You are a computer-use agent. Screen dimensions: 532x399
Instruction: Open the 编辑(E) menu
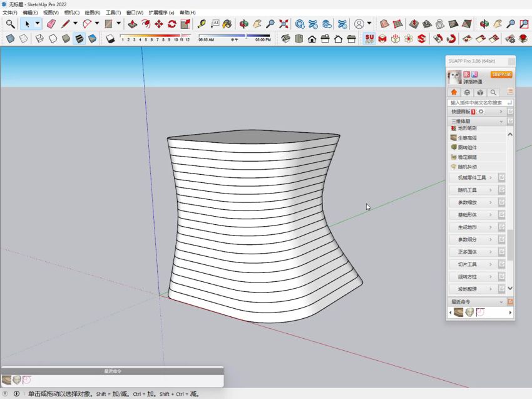[x=30, y=13]
